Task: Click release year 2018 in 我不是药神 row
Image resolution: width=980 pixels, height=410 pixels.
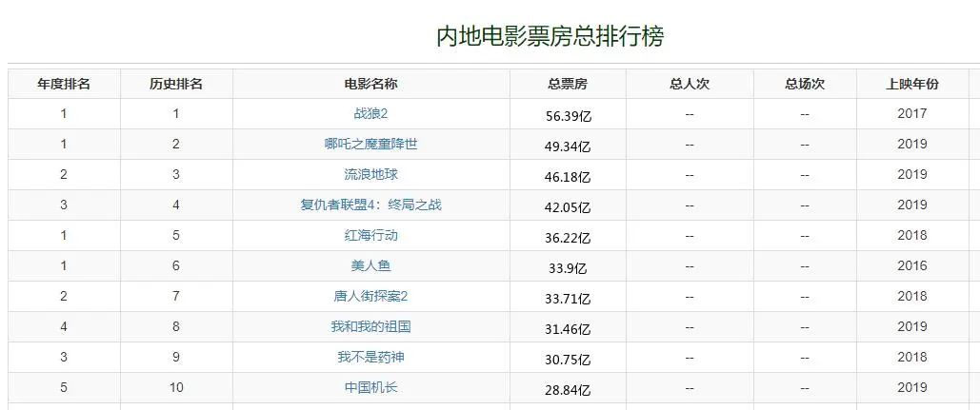Action: [x=911, y=357]
